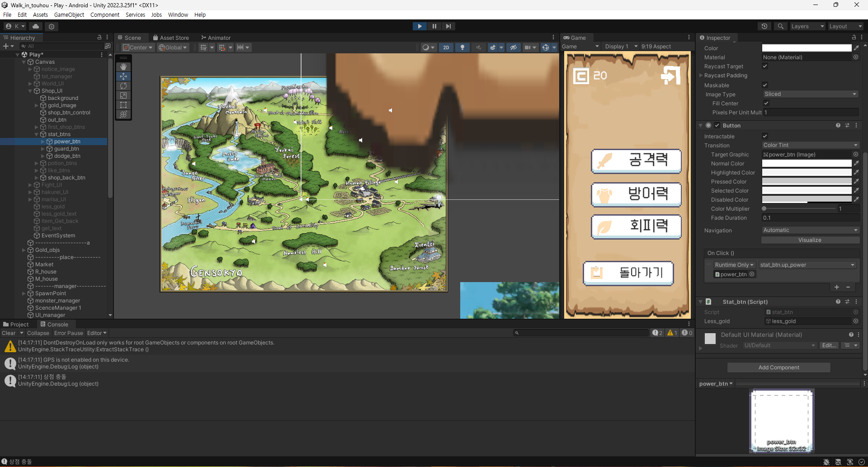Switch to the Animator tab
The height and width of the screenshot is (467, 868).
[216, 38]
